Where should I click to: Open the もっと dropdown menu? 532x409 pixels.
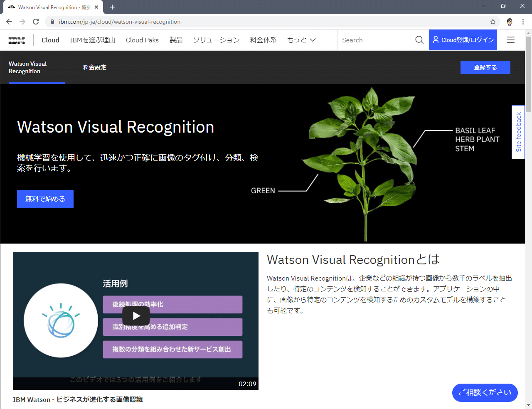click(x=300, y=40)
